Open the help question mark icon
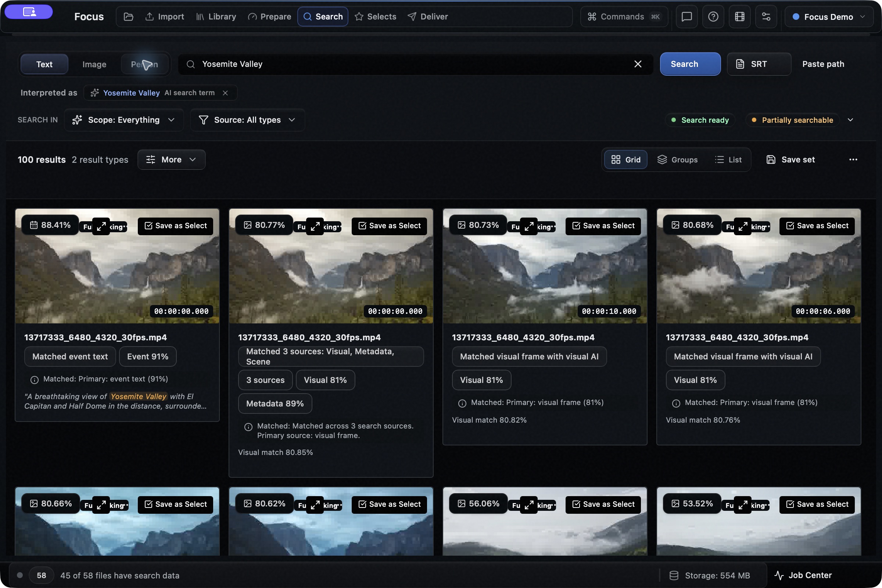The width and height of the screenshot is (882, 588). [713, 17]
